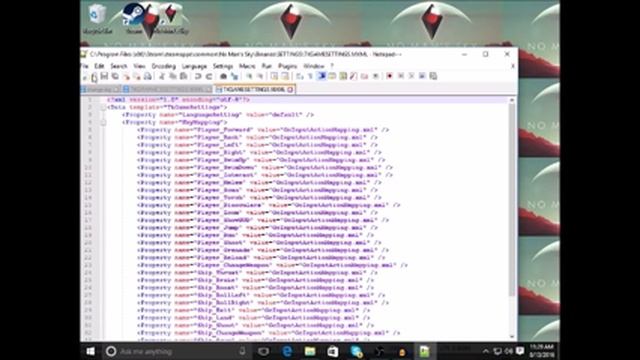Open the Language menu
This screenshot has width=640, height=360.
point(194,66)
